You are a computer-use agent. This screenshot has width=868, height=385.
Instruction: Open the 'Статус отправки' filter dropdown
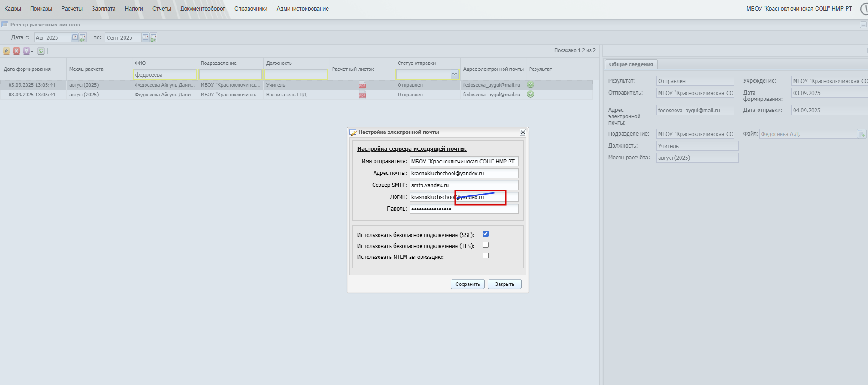[x=454, y=74]
